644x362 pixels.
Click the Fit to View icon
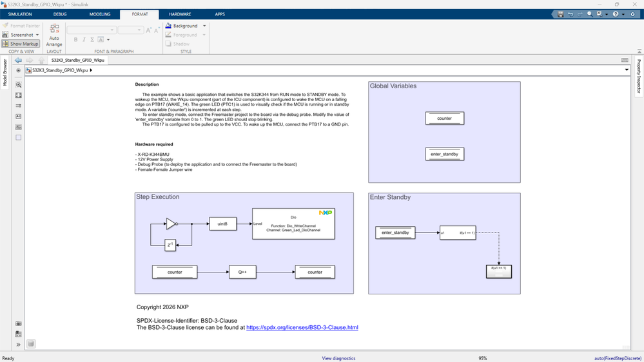pos(19,95)
